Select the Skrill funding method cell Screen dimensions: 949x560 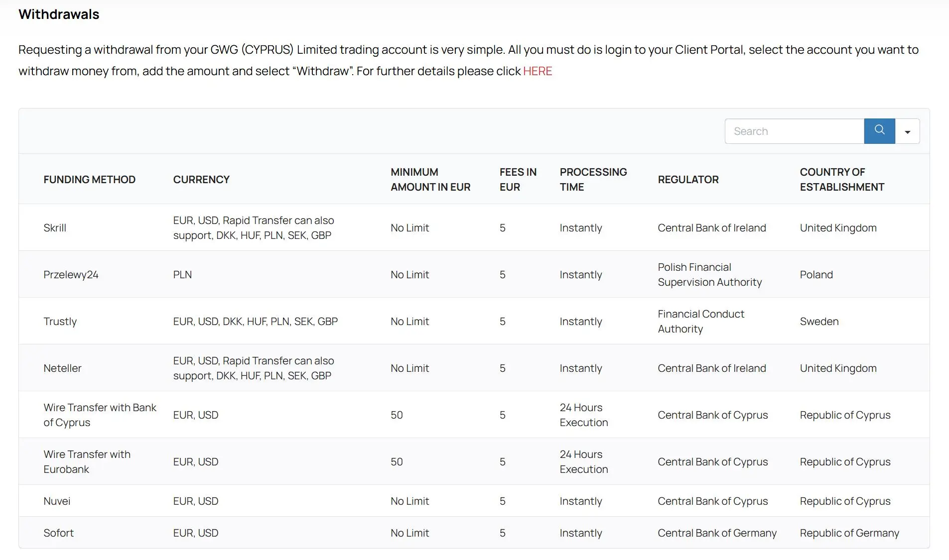point(55,227)
